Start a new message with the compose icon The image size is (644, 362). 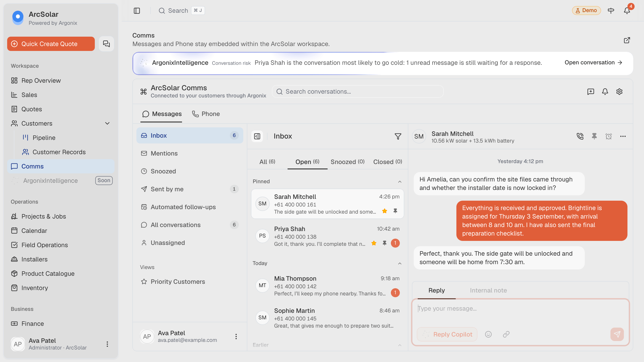coord(591,92)
